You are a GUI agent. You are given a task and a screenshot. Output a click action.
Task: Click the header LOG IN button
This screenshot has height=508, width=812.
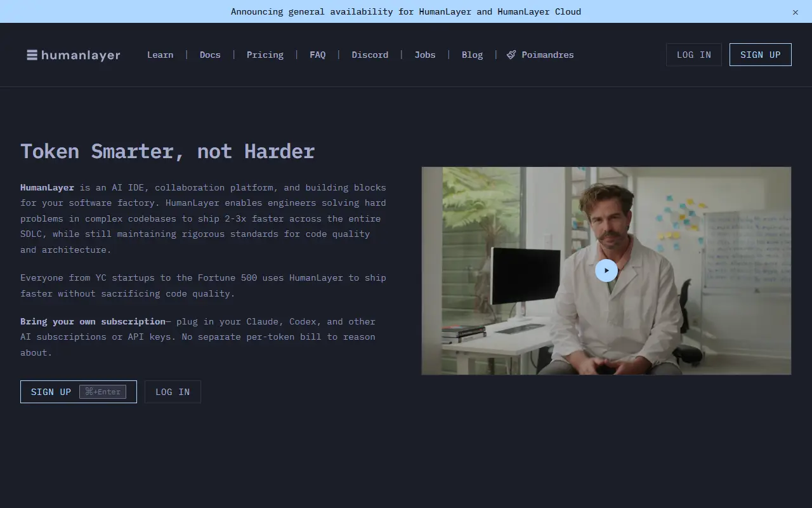(694, 55)
